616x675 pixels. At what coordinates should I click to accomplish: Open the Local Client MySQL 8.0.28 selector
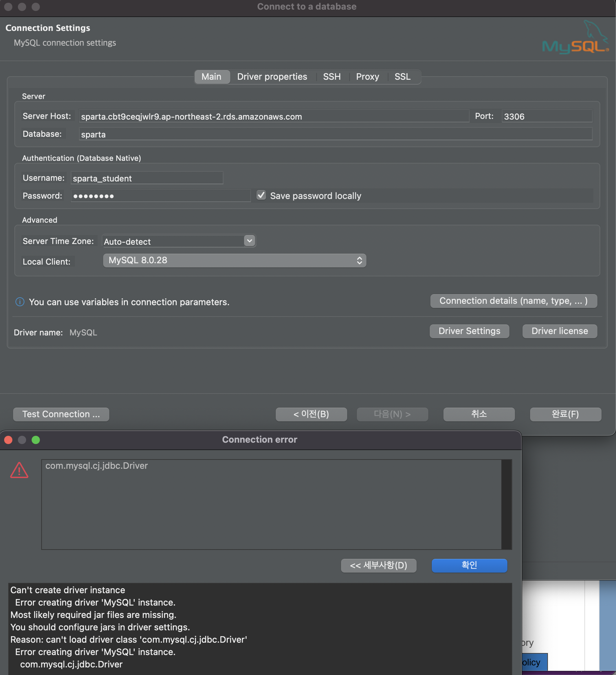(235, 261)
